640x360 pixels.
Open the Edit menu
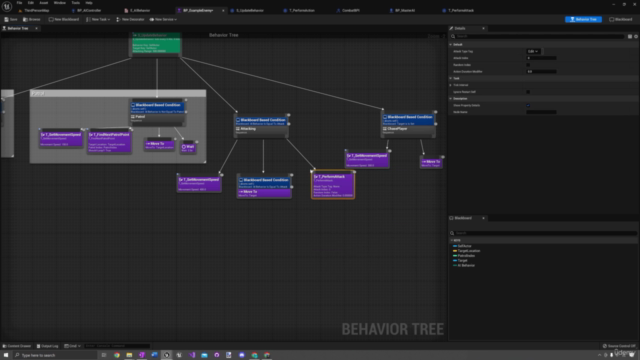pyautogui.click(x=31, y=3)
